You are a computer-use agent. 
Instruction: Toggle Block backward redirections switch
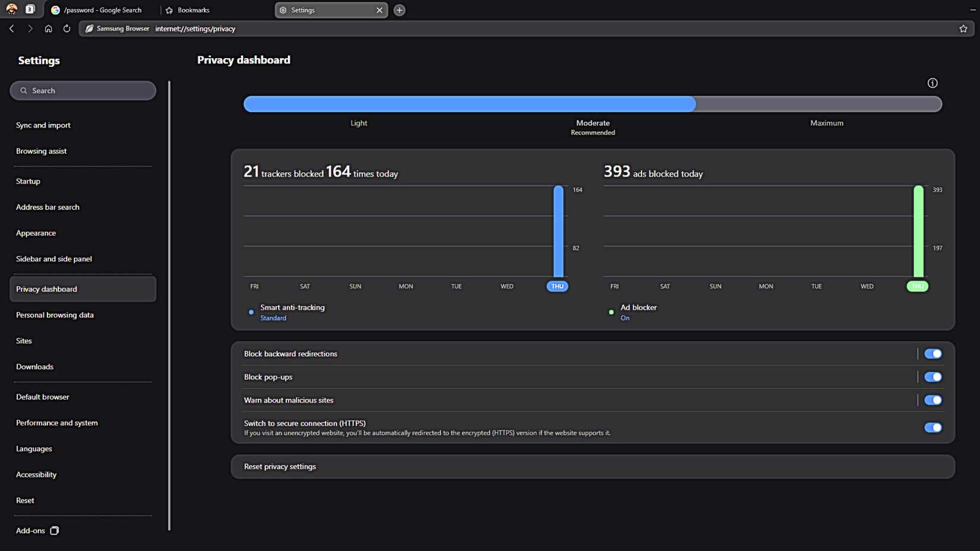[x=932, y=354]
